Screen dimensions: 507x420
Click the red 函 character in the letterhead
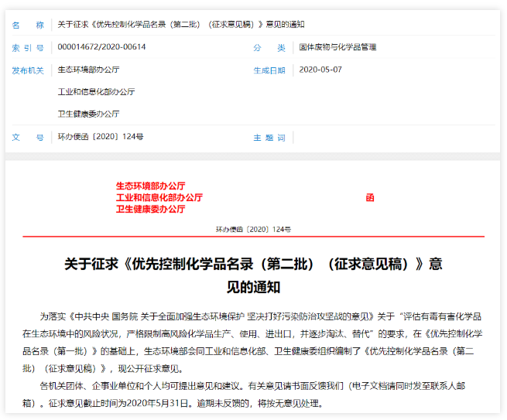[x=370, y=197]
